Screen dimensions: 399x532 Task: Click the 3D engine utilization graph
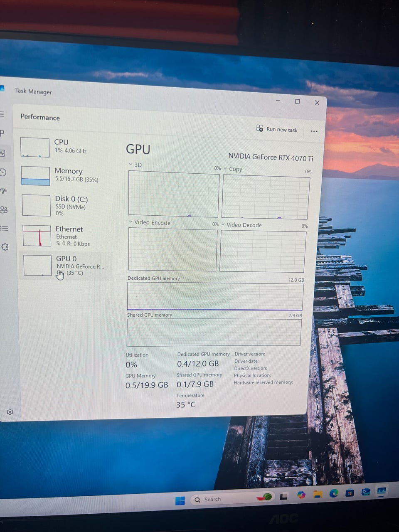[x=174, y=194]
